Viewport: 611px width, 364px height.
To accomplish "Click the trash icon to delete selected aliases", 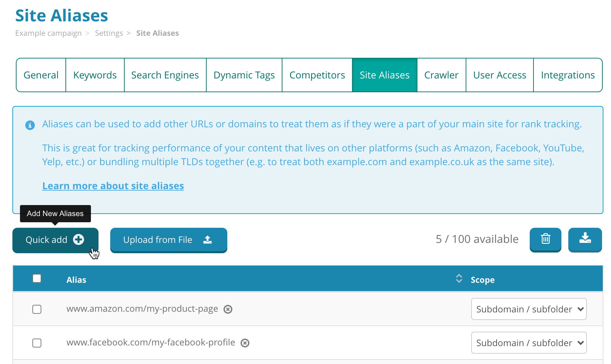I will click(x=545, y=240).
